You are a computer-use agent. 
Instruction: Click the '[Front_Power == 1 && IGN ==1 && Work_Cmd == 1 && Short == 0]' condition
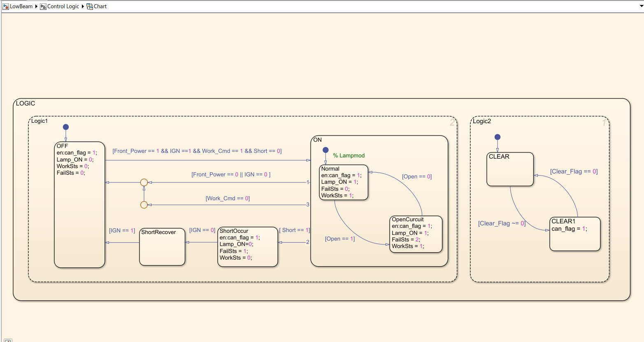click(197, 151)
